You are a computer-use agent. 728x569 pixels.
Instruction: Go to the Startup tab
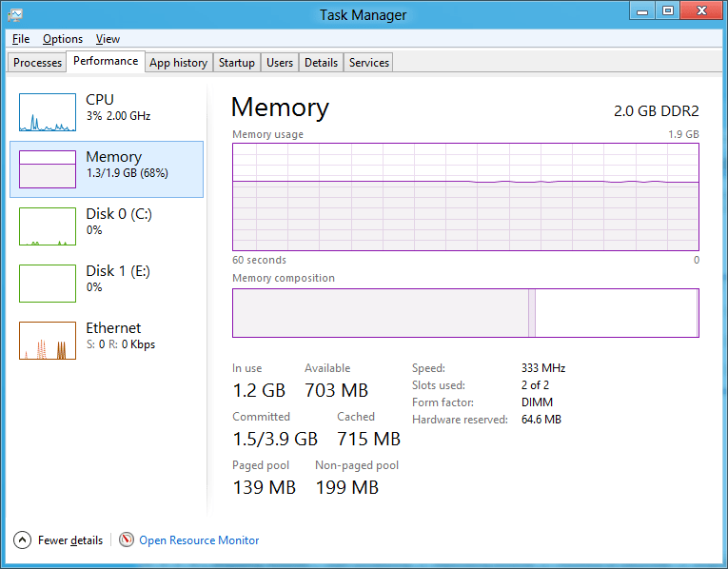236,63
